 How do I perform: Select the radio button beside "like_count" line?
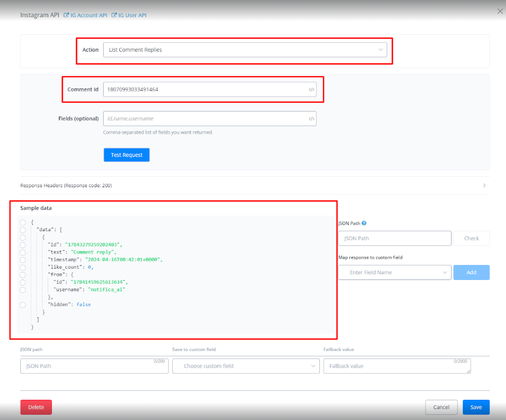coord(23,267)
